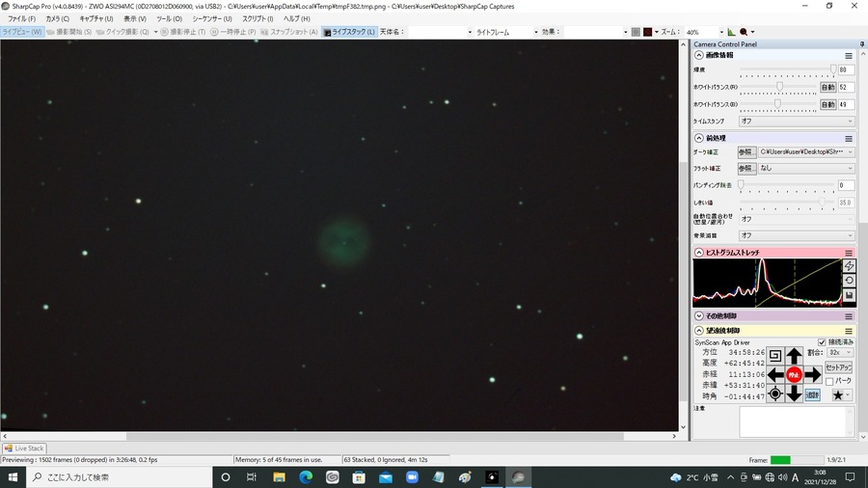The width and height of the screenshot is (868, 488).
Task: Open the 背景減算 dropdown
Action: click(797, 235)
